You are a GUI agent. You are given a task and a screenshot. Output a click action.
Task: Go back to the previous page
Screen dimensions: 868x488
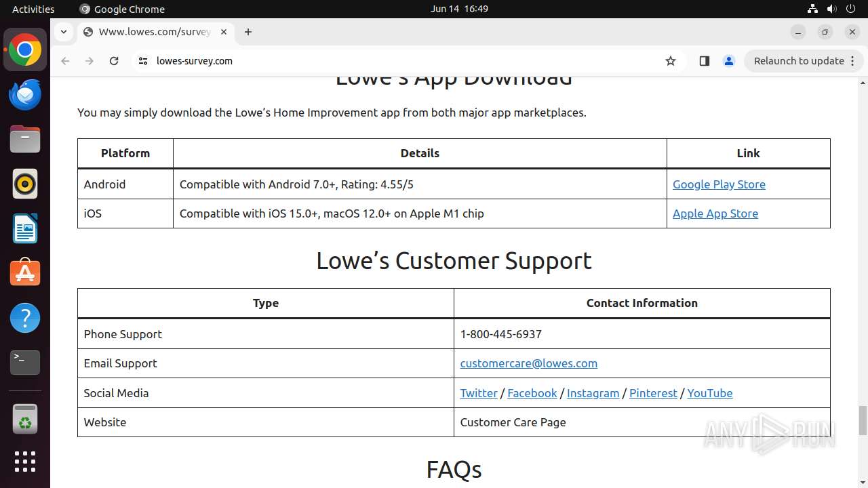click(x=65, y=61)
